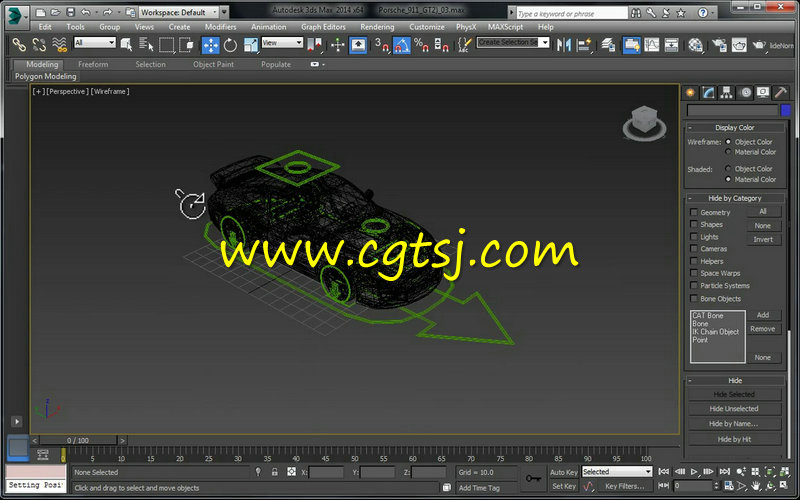Click Bind to Space Warp icon

[60, 45]
